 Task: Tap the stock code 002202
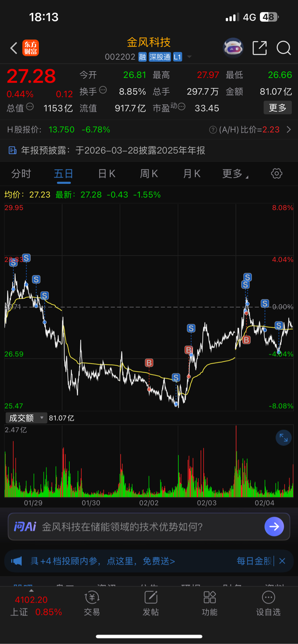[120, 57]
